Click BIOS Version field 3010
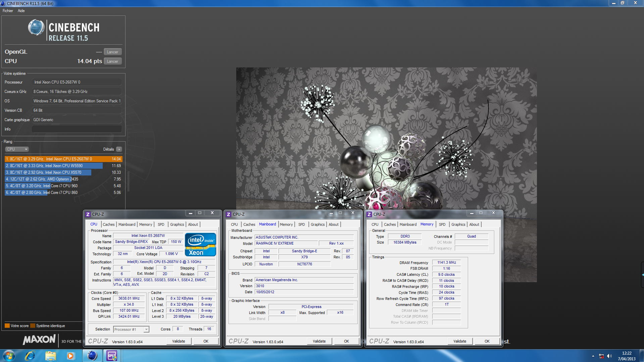Viewport: 644px width, 362px height. 304,286
